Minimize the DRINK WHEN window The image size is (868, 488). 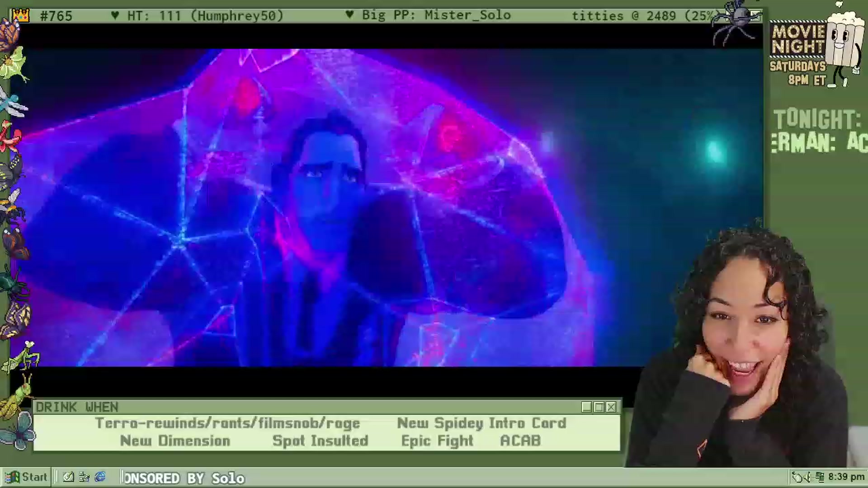click(x=587, y=407)
